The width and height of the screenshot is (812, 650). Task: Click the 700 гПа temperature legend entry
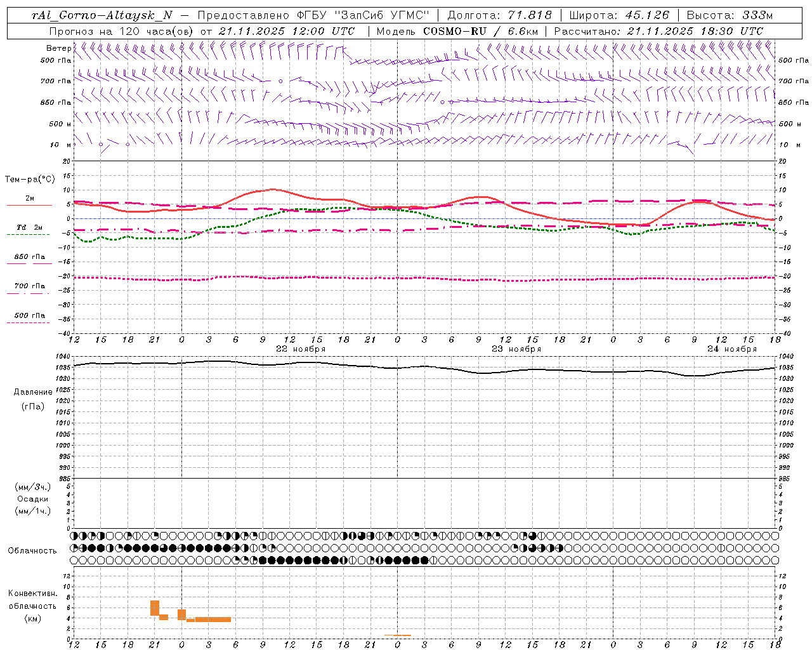[29, 288]
